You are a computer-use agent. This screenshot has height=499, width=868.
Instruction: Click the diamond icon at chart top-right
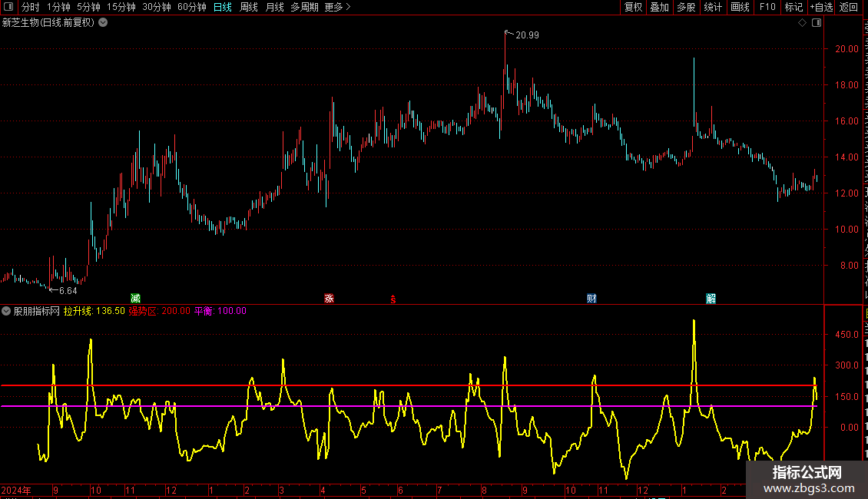click(x=802, y=23)
